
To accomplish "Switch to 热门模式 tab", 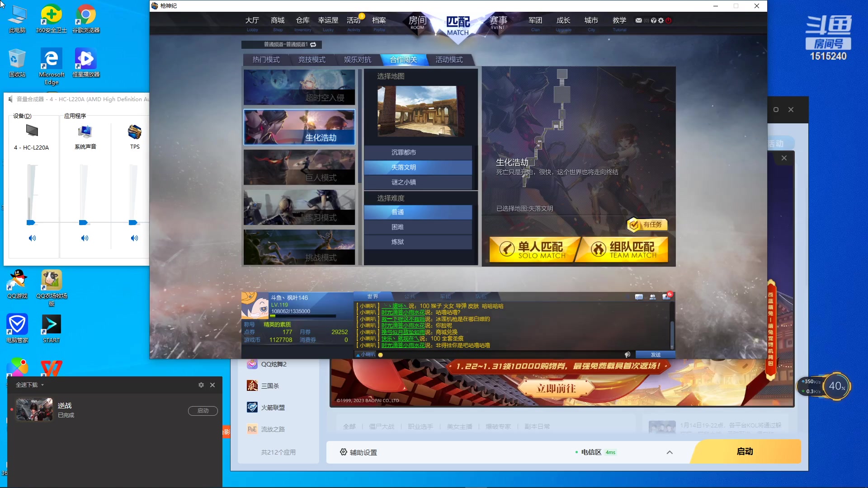I will click(266, 60).
